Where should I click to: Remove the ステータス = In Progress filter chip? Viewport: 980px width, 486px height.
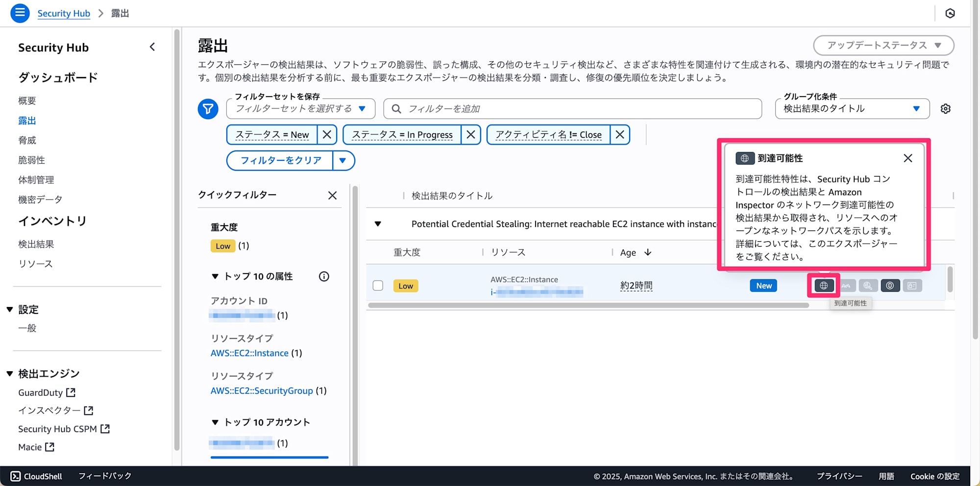[x=471, y=134]
